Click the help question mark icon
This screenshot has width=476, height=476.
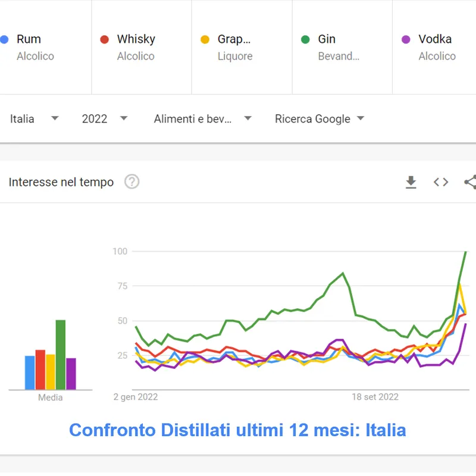[131, 182]
